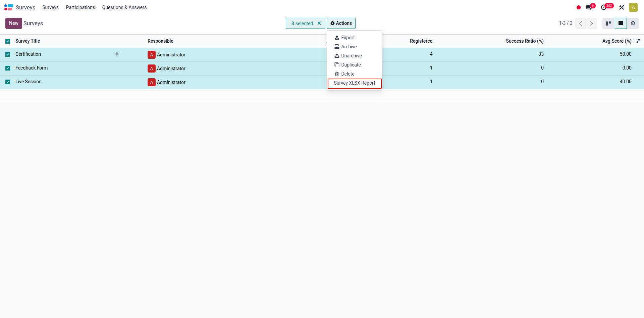Click the New survey button
The image size is (644, 318).
coord(14,23)
